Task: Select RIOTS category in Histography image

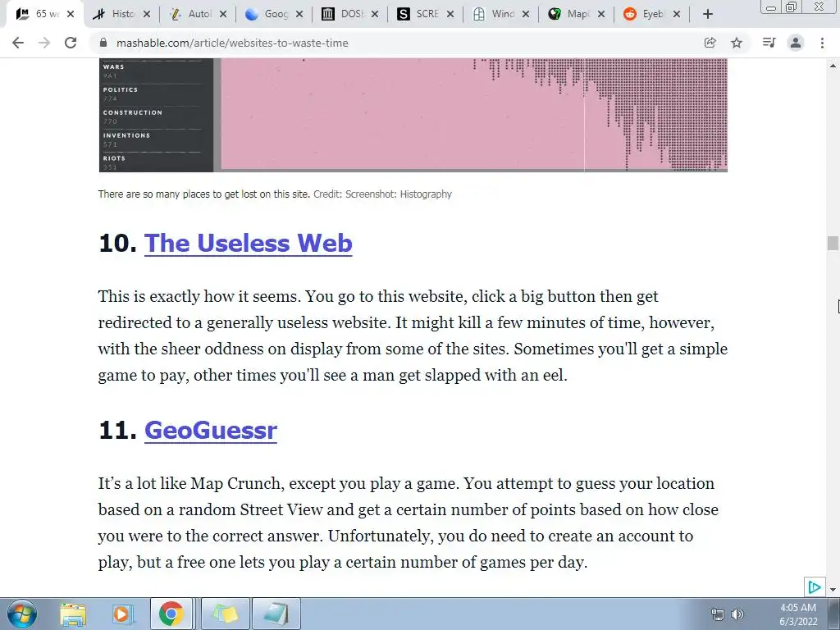Action: point(114,158)
